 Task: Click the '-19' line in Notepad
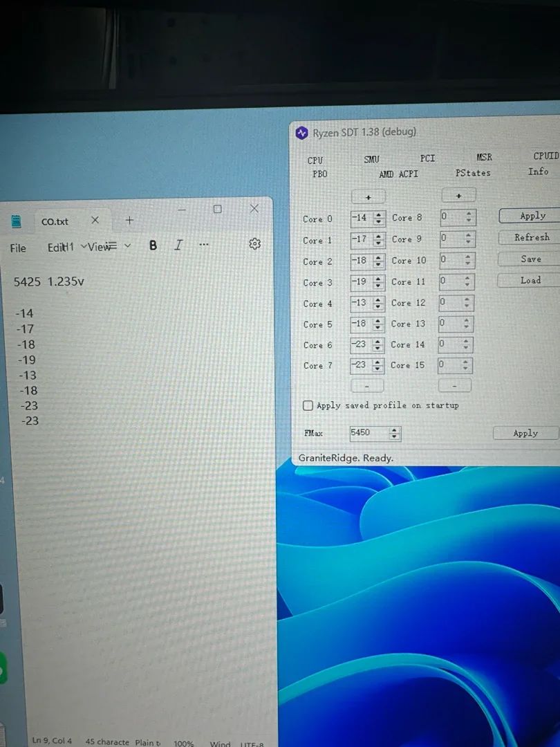tap(26, 360)
